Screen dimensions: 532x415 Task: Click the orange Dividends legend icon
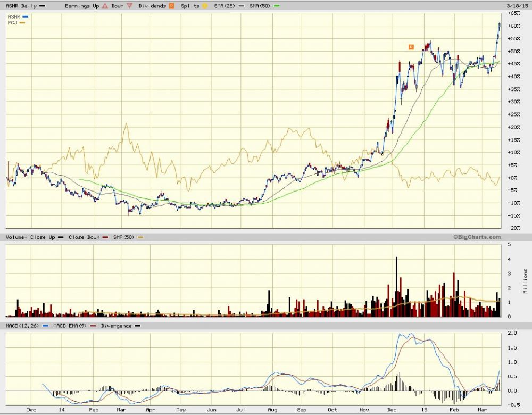click(x=171, y=6)
